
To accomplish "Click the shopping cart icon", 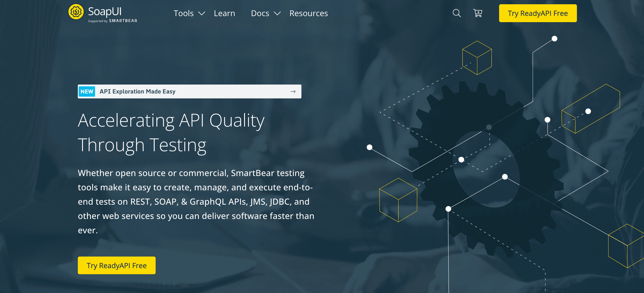I will click(478, 13).
